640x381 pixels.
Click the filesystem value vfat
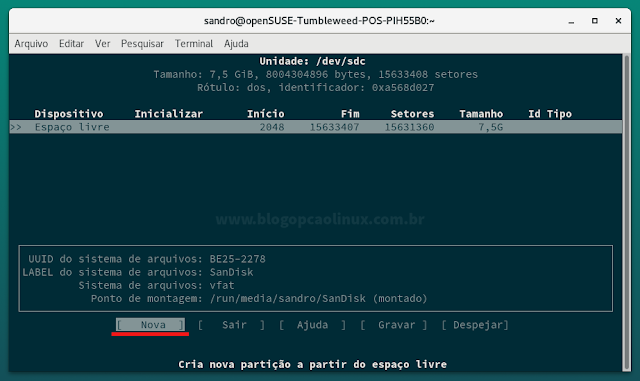pos(222,285)
